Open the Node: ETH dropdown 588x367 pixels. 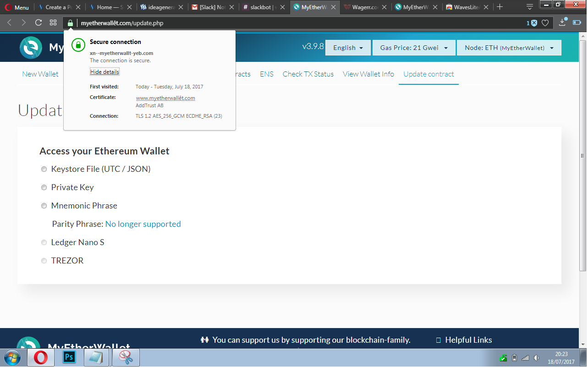509,48
